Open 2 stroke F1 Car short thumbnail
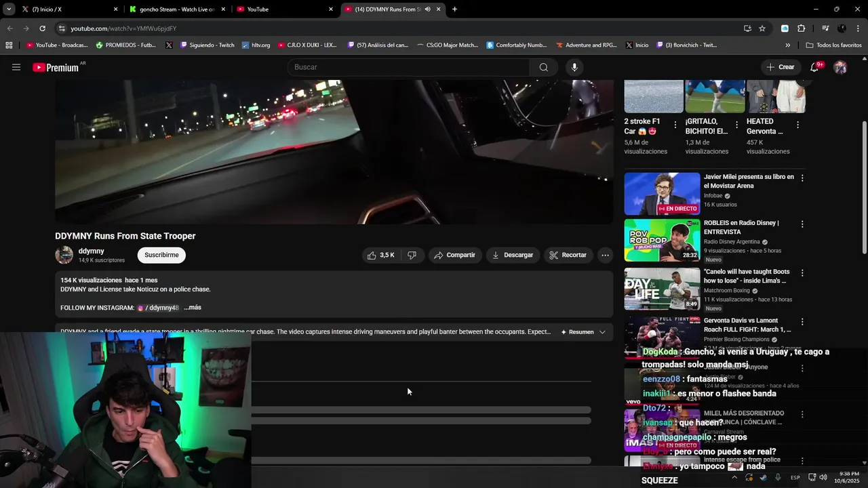The height and width of the screenshot is (488, 868). coord(654,96)
